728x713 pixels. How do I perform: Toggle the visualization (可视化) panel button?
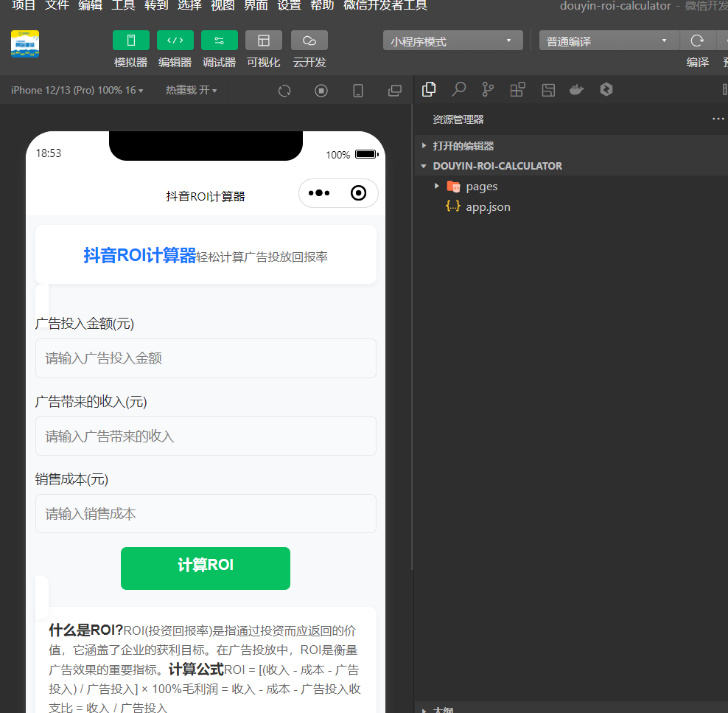click(x=264, y=41)
